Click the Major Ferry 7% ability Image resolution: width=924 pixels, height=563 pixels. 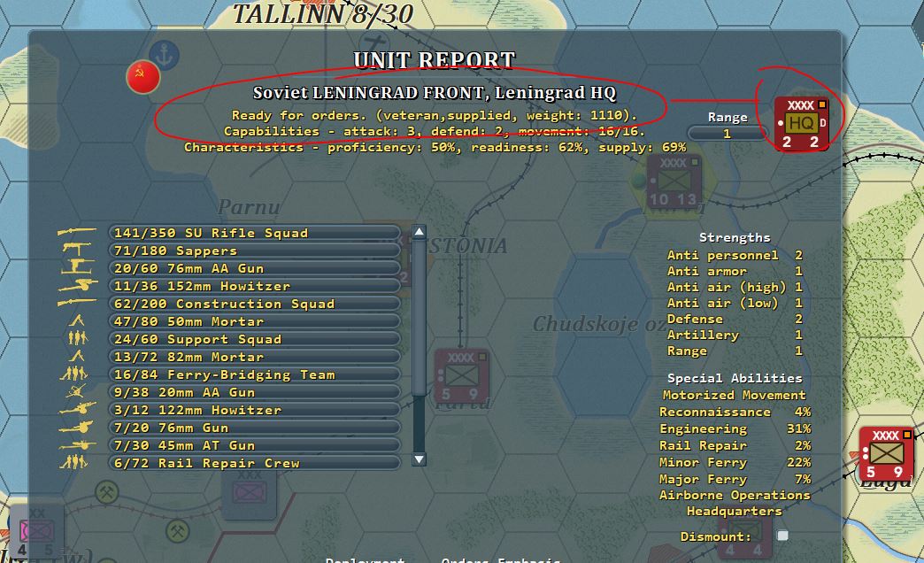click(x=735, y=479)
